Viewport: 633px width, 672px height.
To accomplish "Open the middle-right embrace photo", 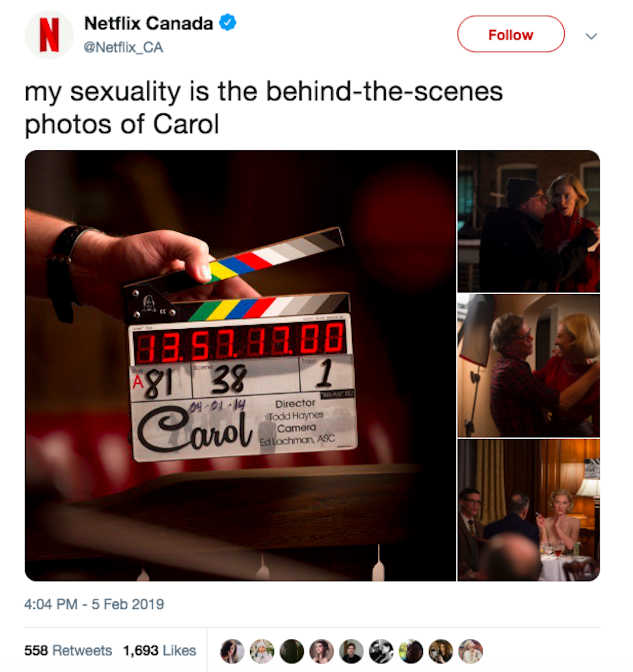I will (x=529, y=366).
